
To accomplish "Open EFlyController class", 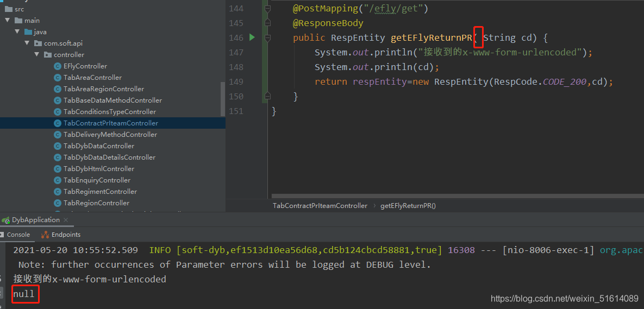I will [x=85, y=66].
